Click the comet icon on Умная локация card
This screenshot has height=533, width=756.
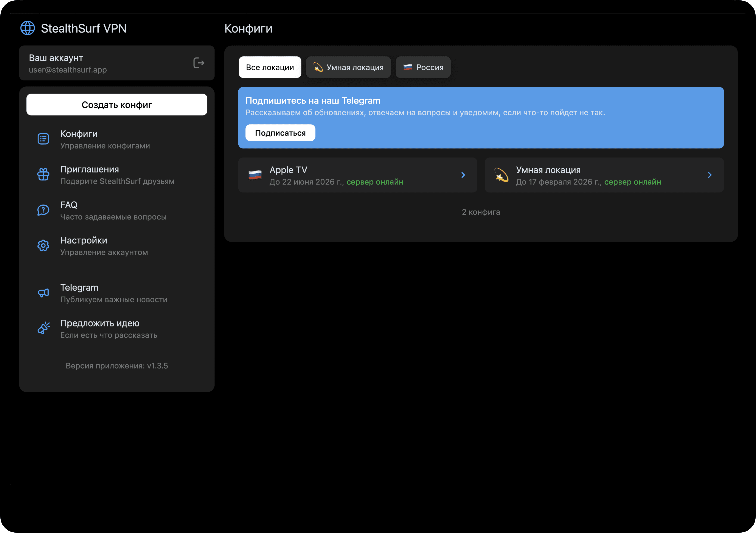[501, 175]
